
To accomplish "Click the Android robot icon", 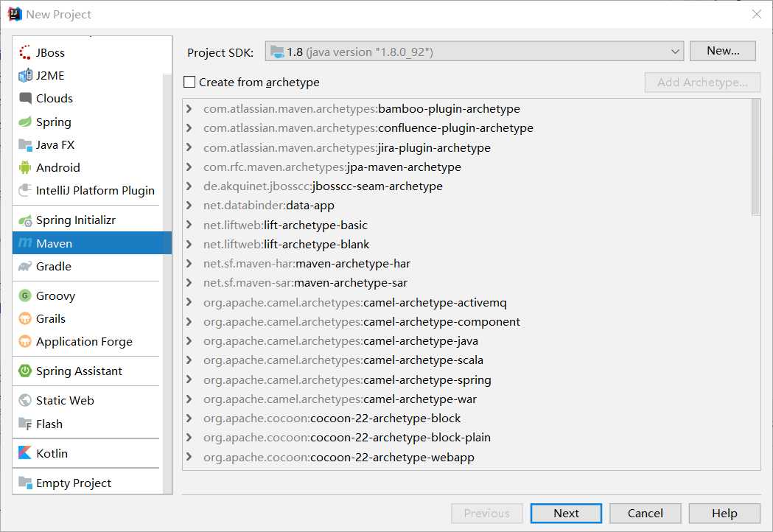I will 24,168.
